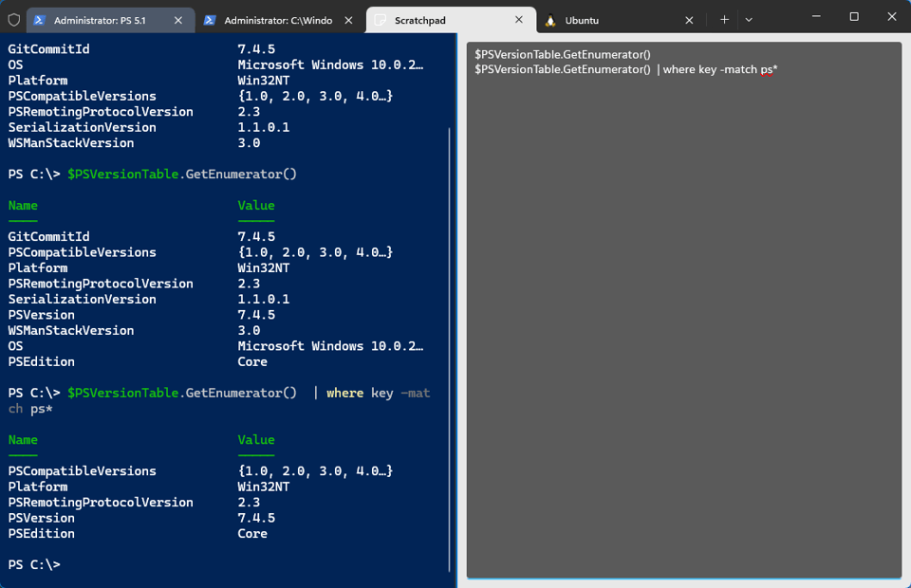
Task: Click the Platform row in the last table
Action: click(149, 487)
